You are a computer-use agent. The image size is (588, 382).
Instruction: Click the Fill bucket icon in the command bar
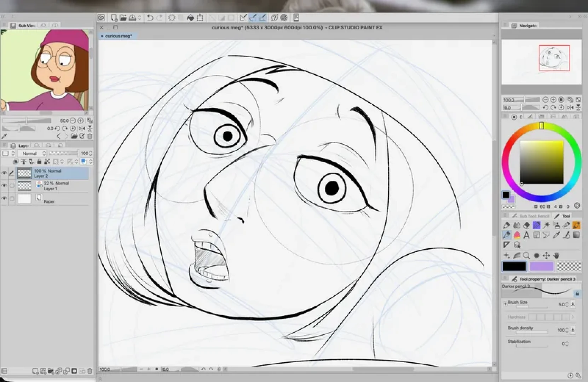pos(190,18)
